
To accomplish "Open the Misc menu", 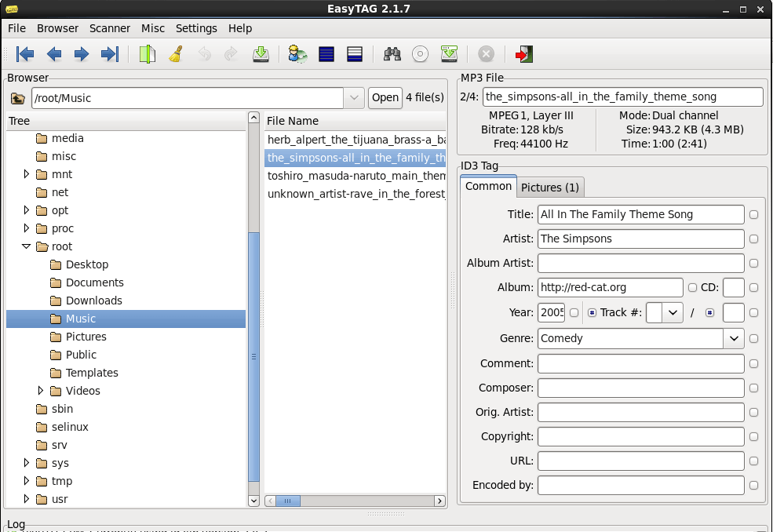I will click(153, 28).
